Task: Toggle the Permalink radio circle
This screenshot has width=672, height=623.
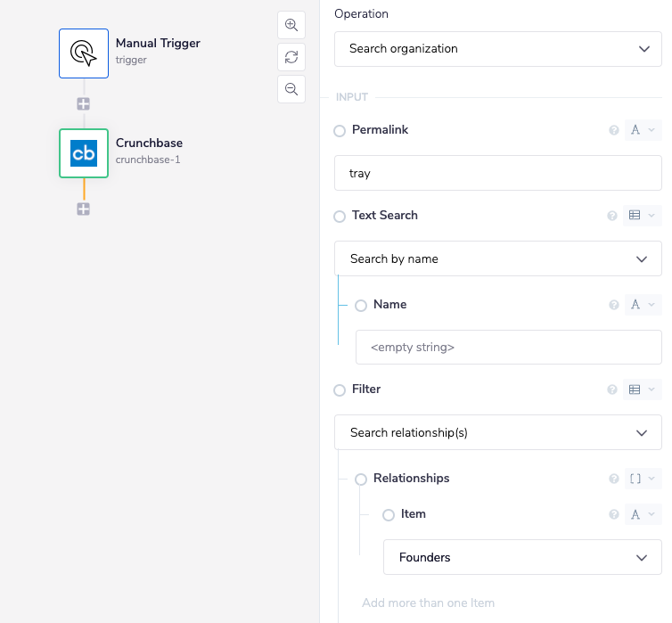Action: tap(340, 131)
